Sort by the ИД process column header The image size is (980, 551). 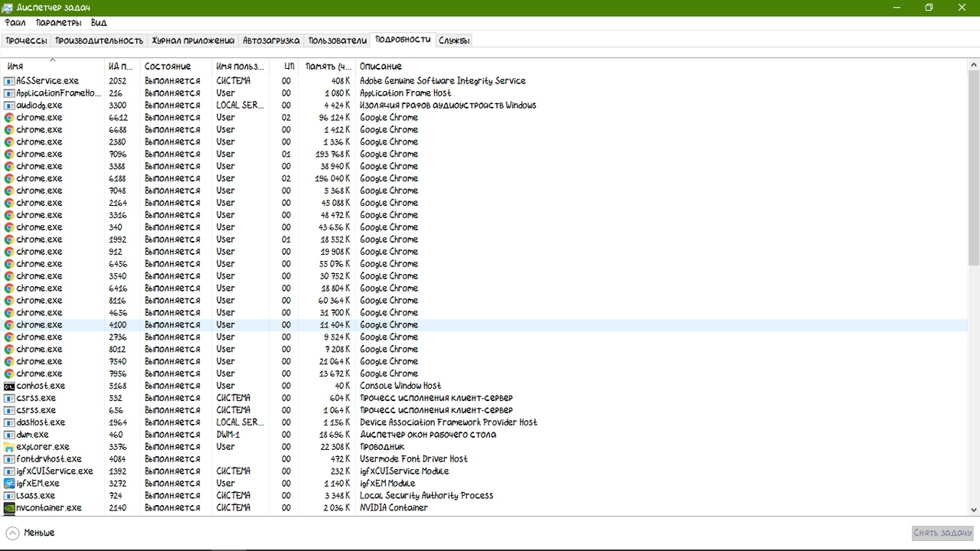pos(122,66)
